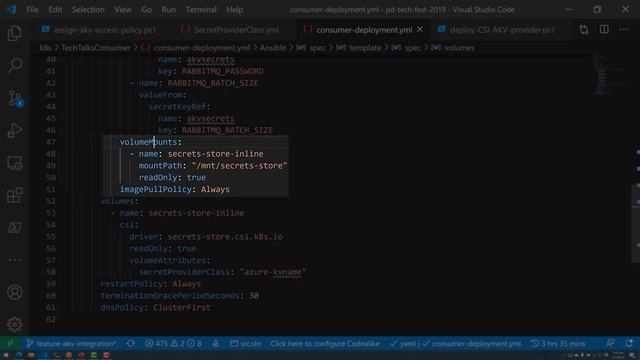Click the driver secrets-store.csi.k8s.io value
This screenshot has width=640, height=360.
[225, 237]
